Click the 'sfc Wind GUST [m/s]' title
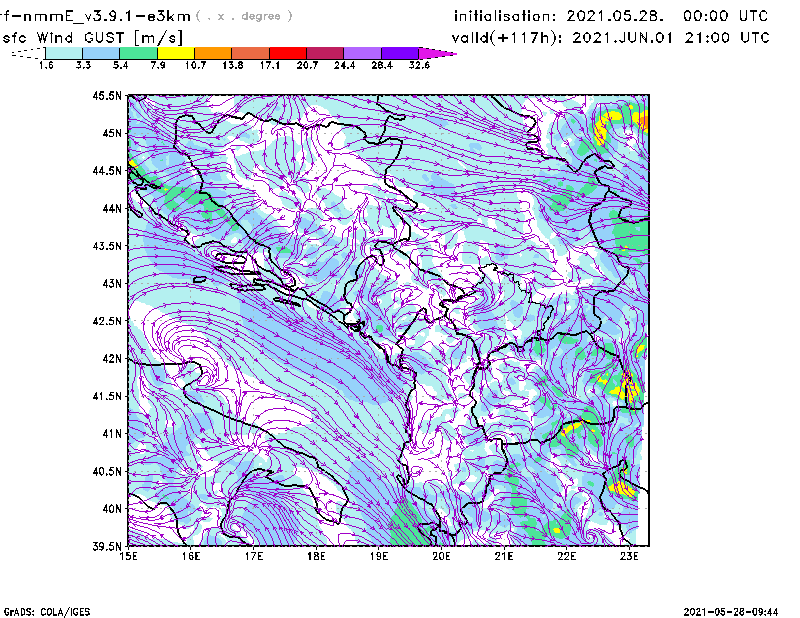The image size is (800, 618). (93, 38)
